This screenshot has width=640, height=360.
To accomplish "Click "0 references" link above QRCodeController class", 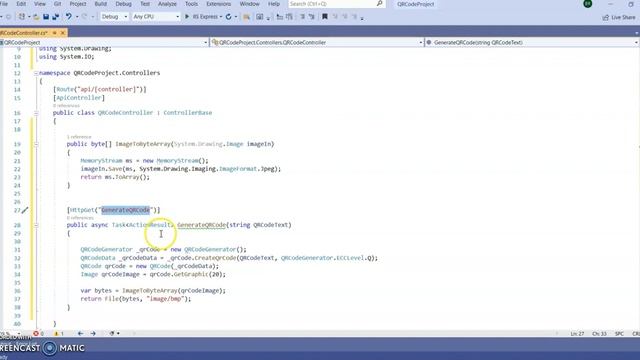I will pos(66,106).
